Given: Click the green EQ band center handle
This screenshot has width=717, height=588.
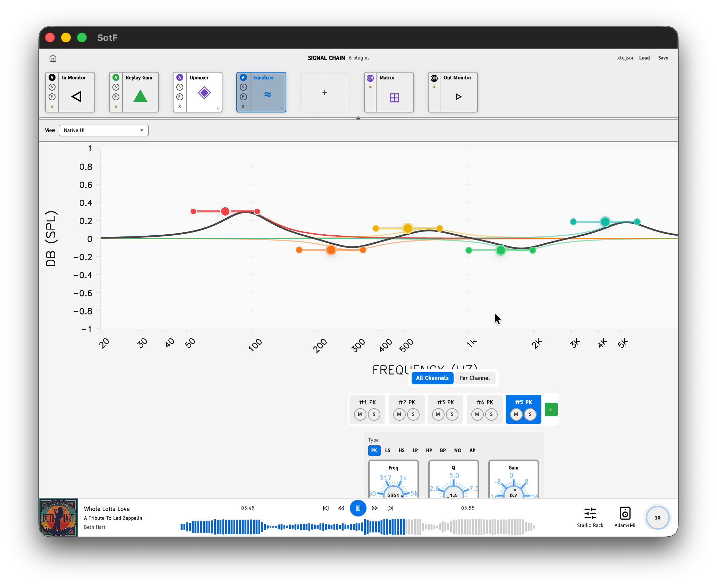Looking at the screenshot, I should 500,250.
